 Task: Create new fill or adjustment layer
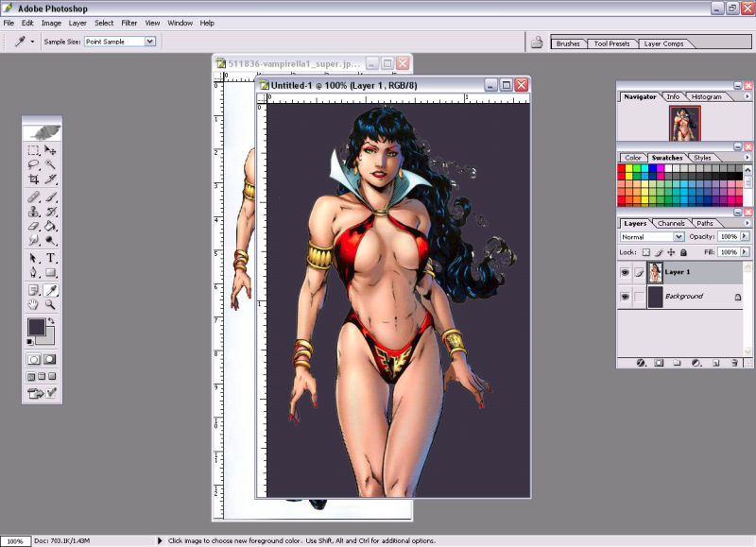(696, 363)
